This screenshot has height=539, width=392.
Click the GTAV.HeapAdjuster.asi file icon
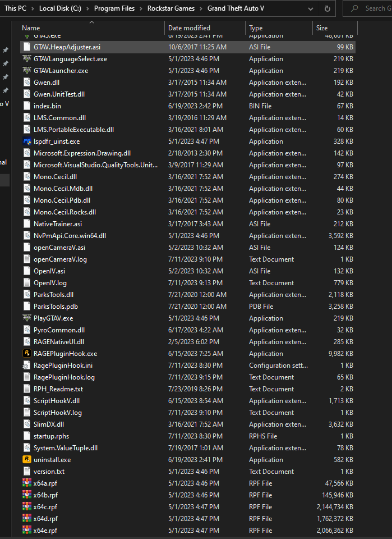click(27, 47)
